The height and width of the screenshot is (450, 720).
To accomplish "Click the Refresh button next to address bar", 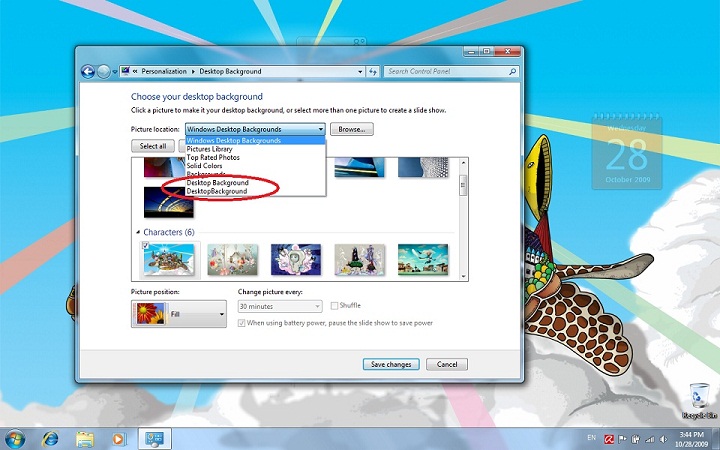I will 373,72.
